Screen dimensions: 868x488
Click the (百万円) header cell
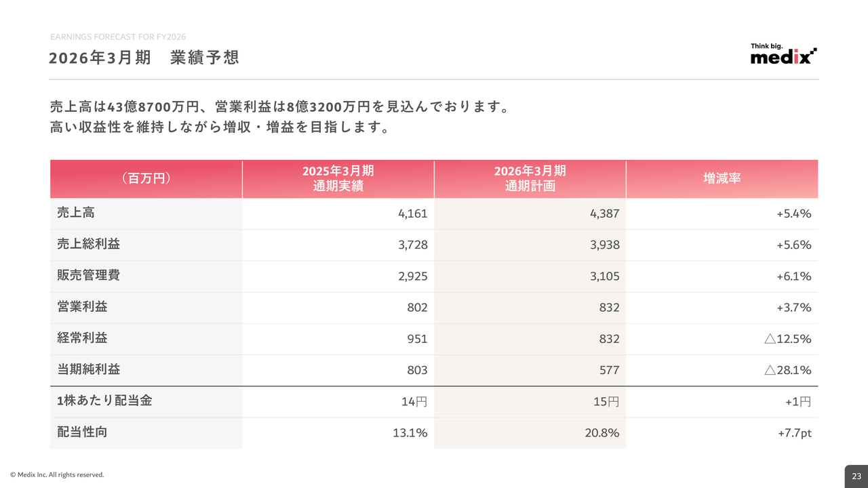pos(146,179)
